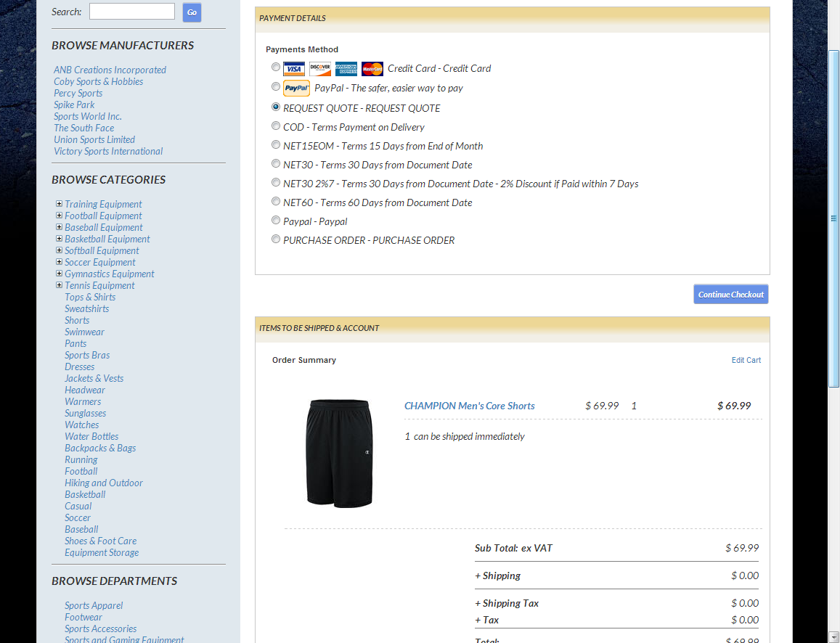The width and height of the screenshot is (840, 643).
Task: Click the Continue Checkout button
Action: (730, 295)
